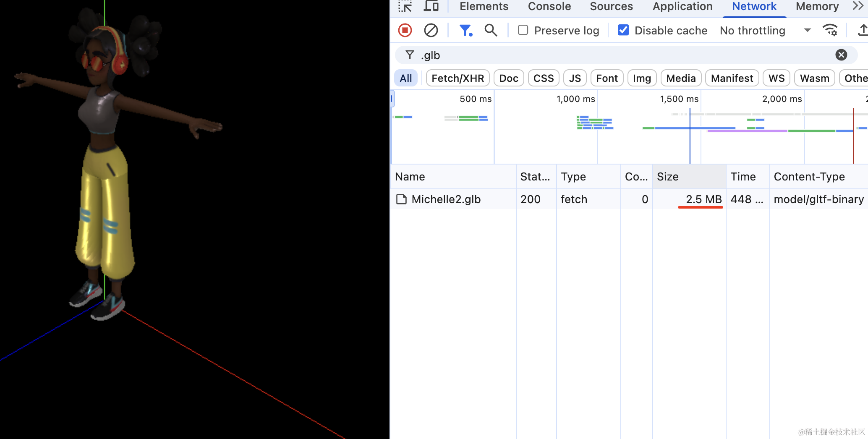868x439 pixels.
Task: Click the inspect element picker icon
Action: (405, 6)
